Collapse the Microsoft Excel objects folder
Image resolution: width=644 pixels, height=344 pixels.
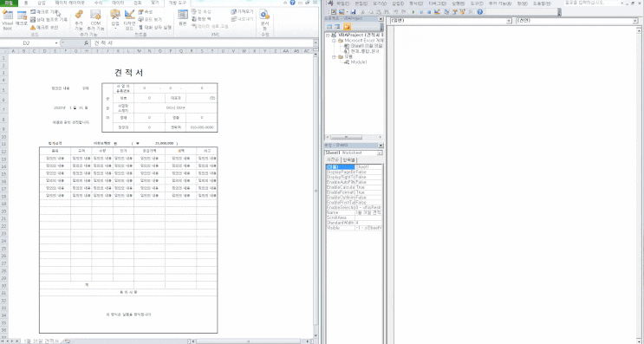(334, 41)
